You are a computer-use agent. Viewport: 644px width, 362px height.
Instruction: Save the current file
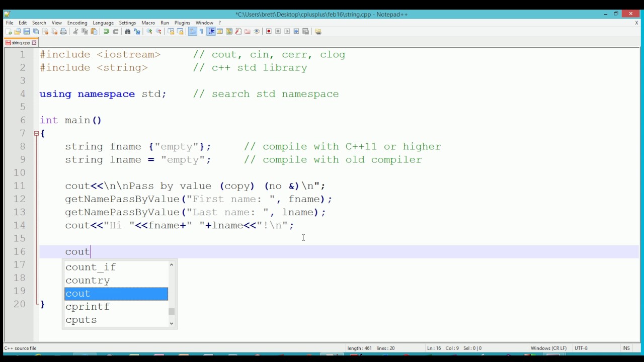coord(27,31)
